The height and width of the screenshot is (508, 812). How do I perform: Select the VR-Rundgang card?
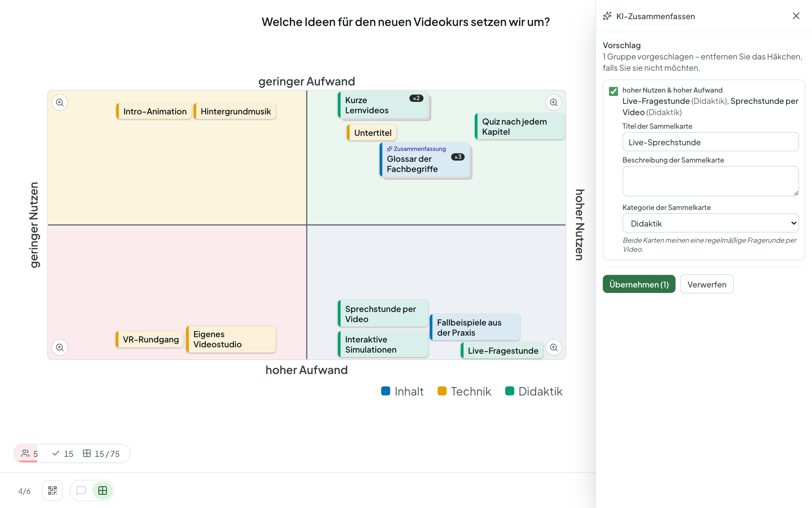pos(150,339)
